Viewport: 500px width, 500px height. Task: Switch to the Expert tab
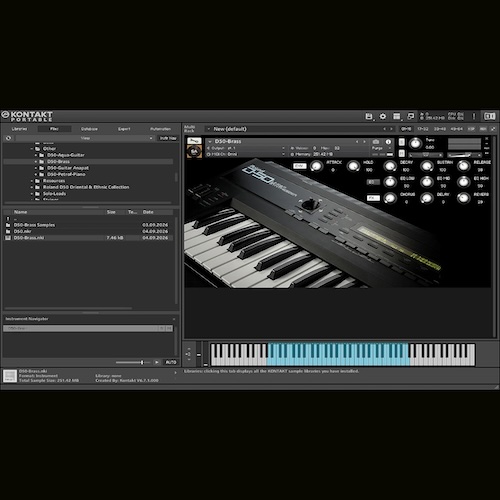pos(124,129)
